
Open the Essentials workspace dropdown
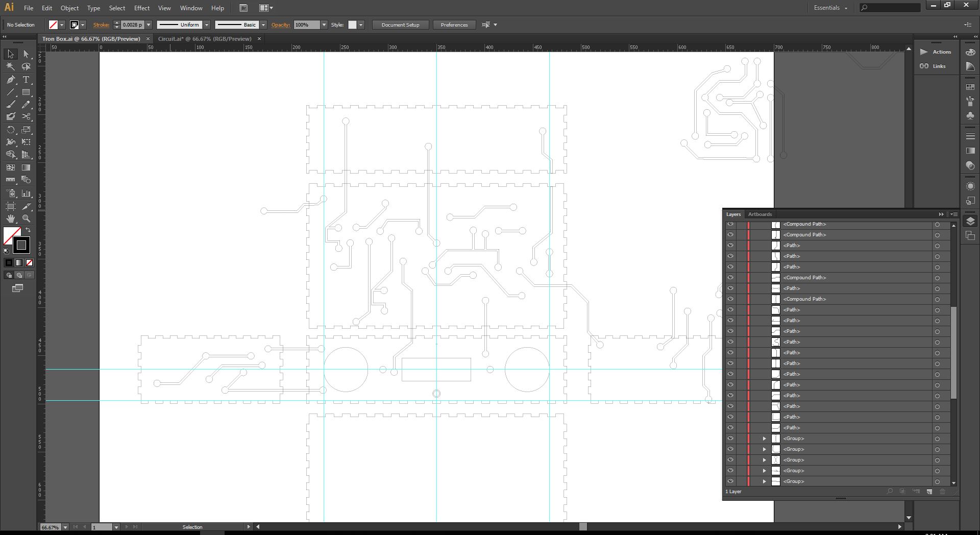(830, 8)
